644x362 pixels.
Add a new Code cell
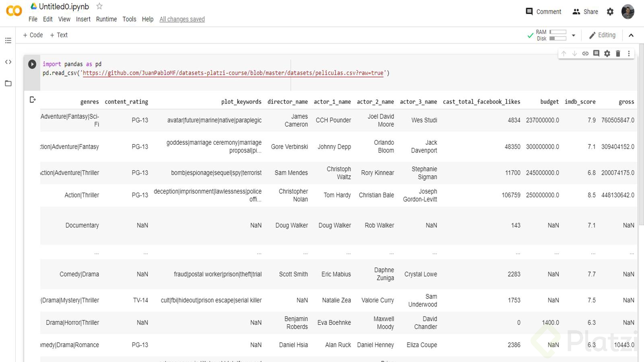coord(33,35)
